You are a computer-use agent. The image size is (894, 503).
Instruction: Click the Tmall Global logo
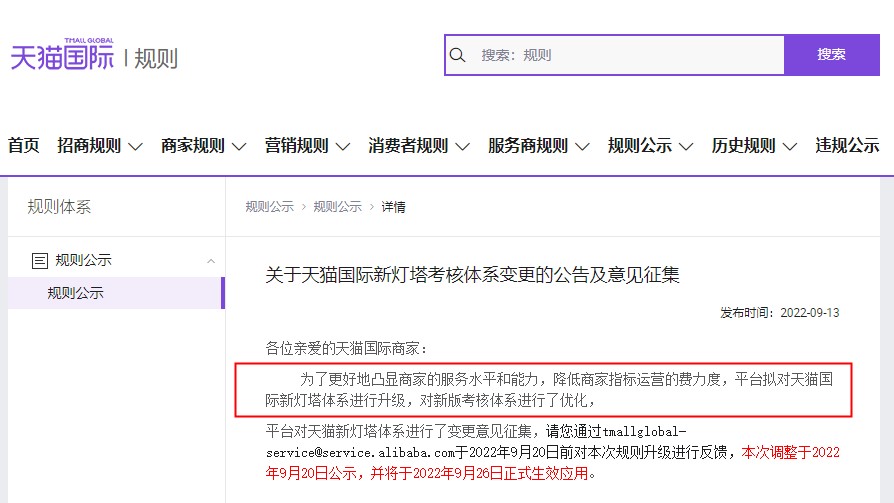tap(62, 54)
